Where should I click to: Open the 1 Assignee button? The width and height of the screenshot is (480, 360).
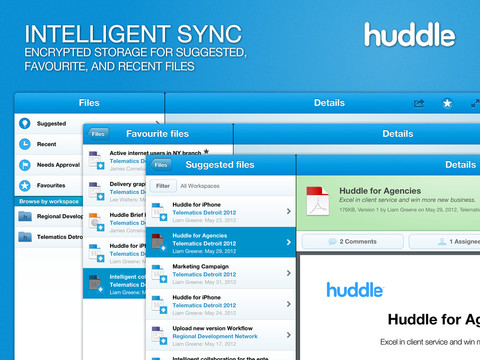(x=445, y=241)
